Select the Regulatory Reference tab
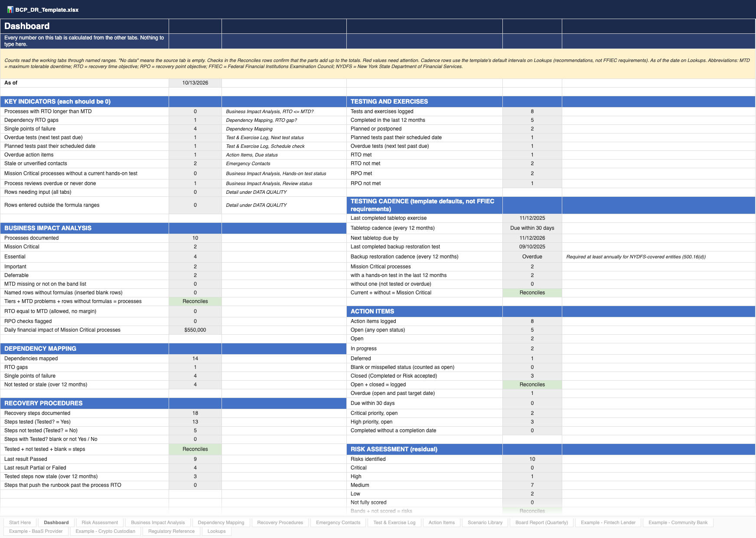Viewport: 756px width, 538px height. tap(171, 531)
